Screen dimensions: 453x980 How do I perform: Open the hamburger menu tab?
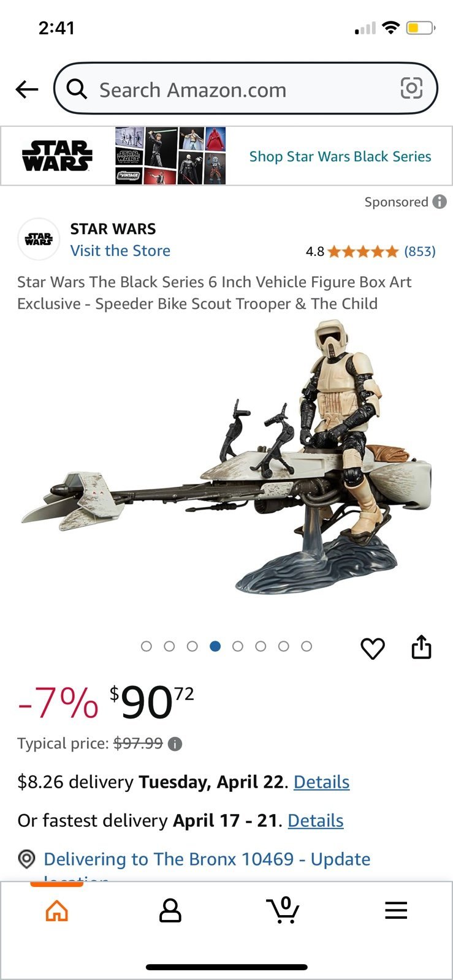point(396,910)
